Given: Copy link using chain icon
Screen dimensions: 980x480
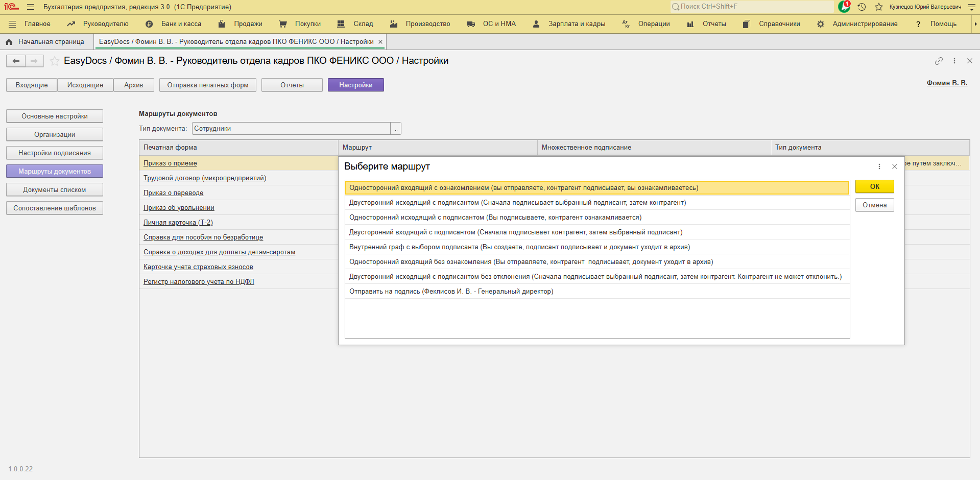Looking at the screenshot, I should [939, 61].
